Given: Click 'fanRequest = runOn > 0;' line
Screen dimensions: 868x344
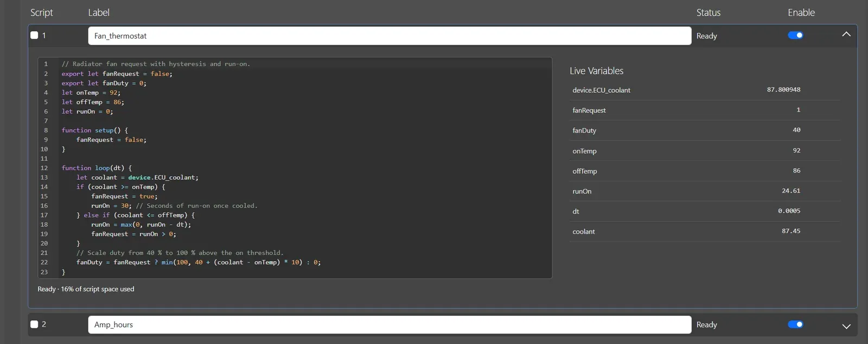Looking at the screenshot, I should pos(133,234).
